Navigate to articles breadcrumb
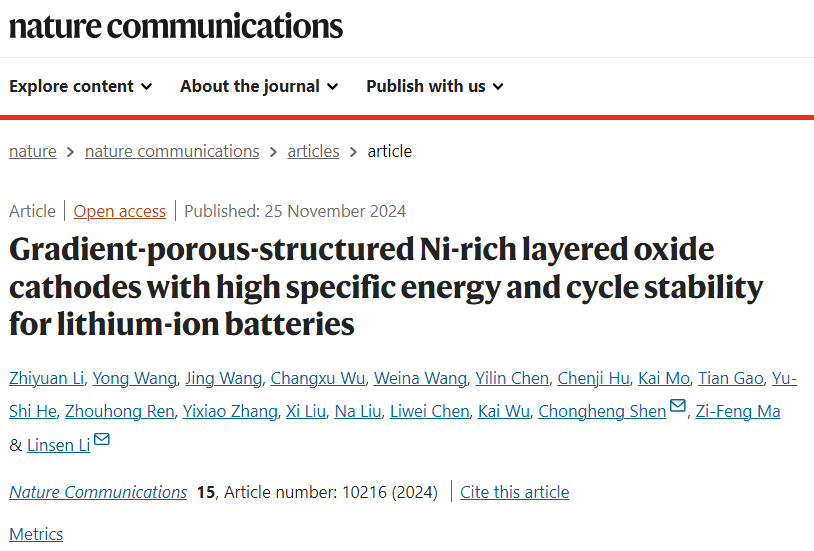This screenshot has height=551, width=814. [313, 151]
